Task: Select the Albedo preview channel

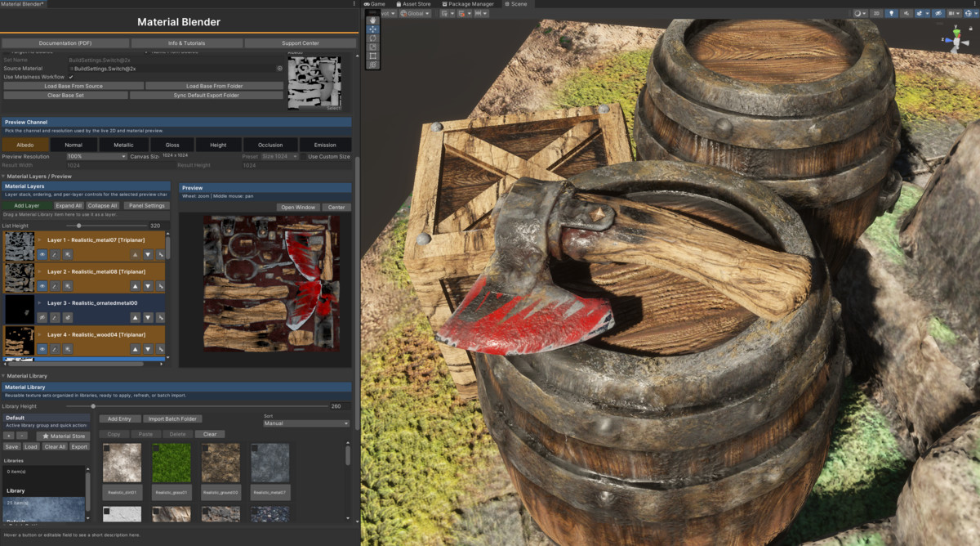Action: 25,145
